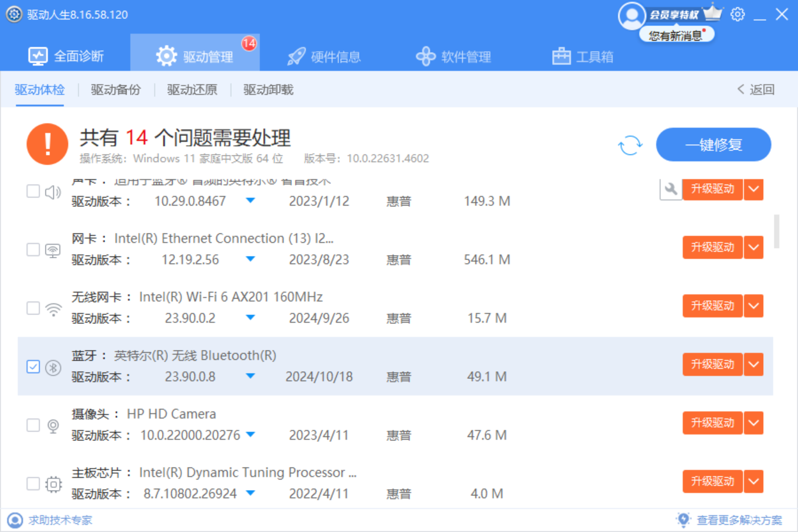Open the version dropdown for 23.90.0.2
798x532 pixels.
click(251, 317)
